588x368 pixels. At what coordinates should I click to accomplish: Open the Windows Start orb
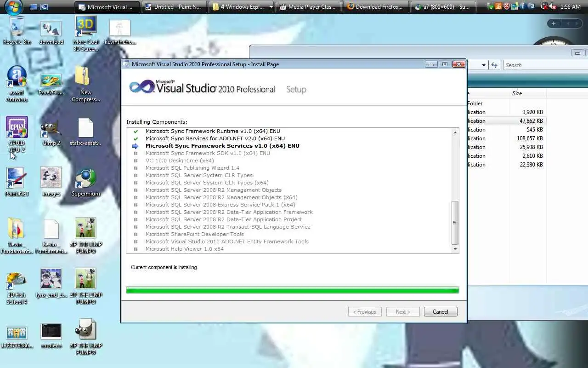coord(14,6)
